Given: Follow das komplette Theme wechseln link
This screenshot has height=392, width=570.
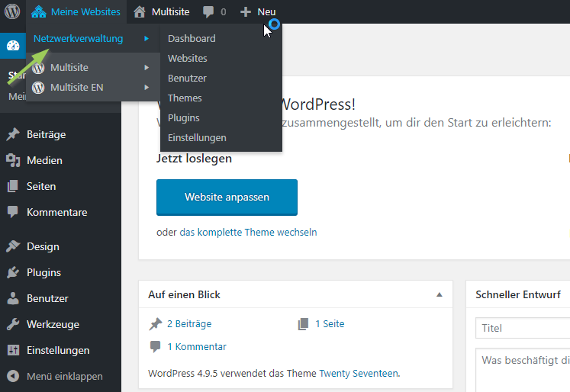Looking at the screenshot, I should 248,232.
